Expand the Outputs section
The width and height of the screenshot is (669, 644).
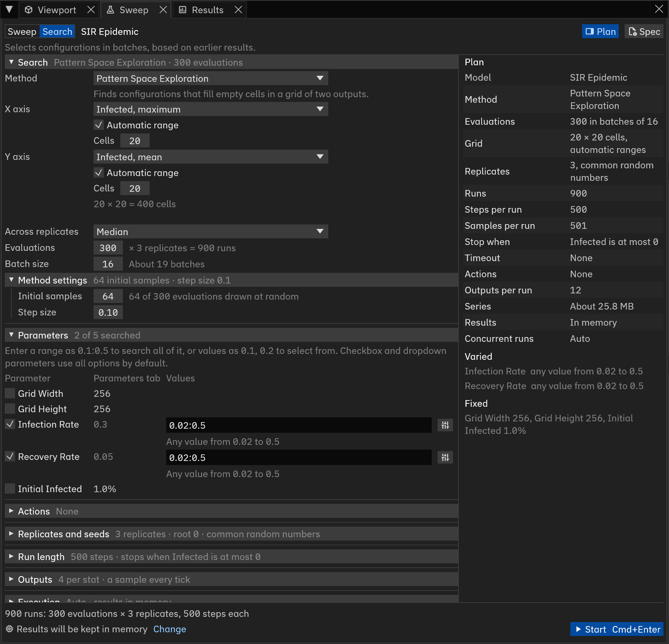[x=231, y=579]
